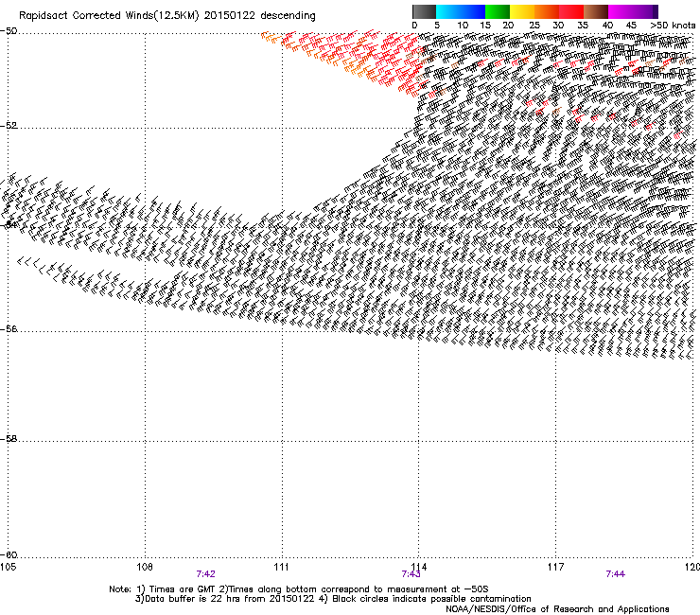Click the green 15-20 knots legend swatch
The image size is (700, 615).
(498, 11)
